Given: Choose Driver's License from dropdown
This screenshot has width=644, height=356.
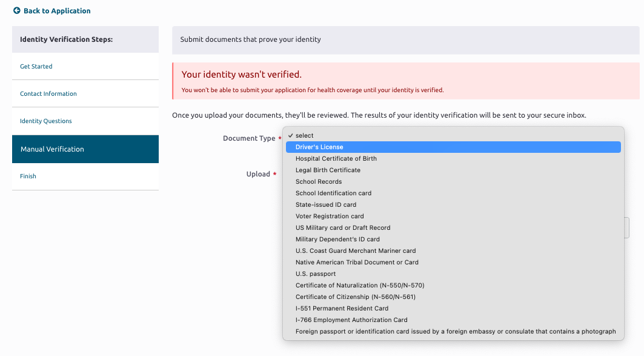Looking at the screenshot, I should [453, 147].
